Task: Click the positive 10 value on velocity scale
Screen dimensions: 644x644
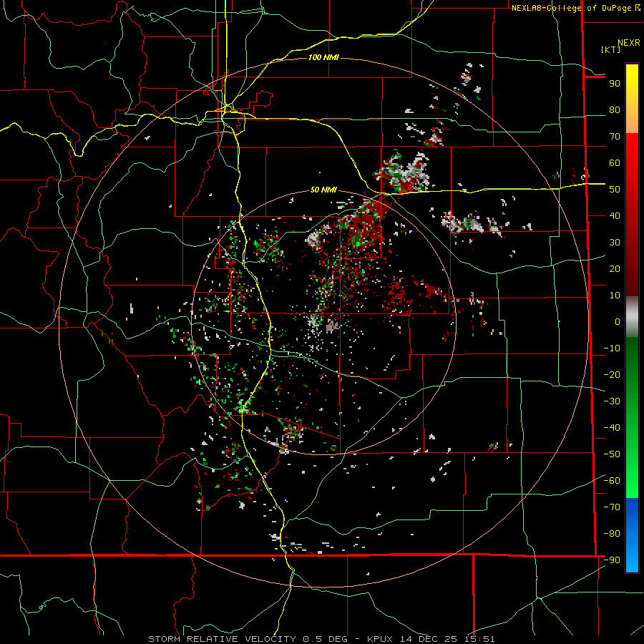Action: [x=615, y=296]
